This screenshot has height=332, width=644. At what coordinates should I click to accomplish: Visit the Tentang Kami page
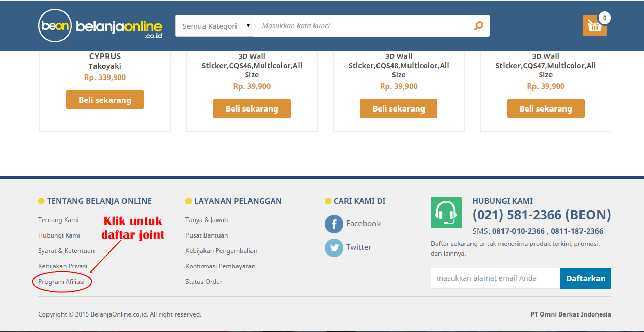(x=58, y=219)
